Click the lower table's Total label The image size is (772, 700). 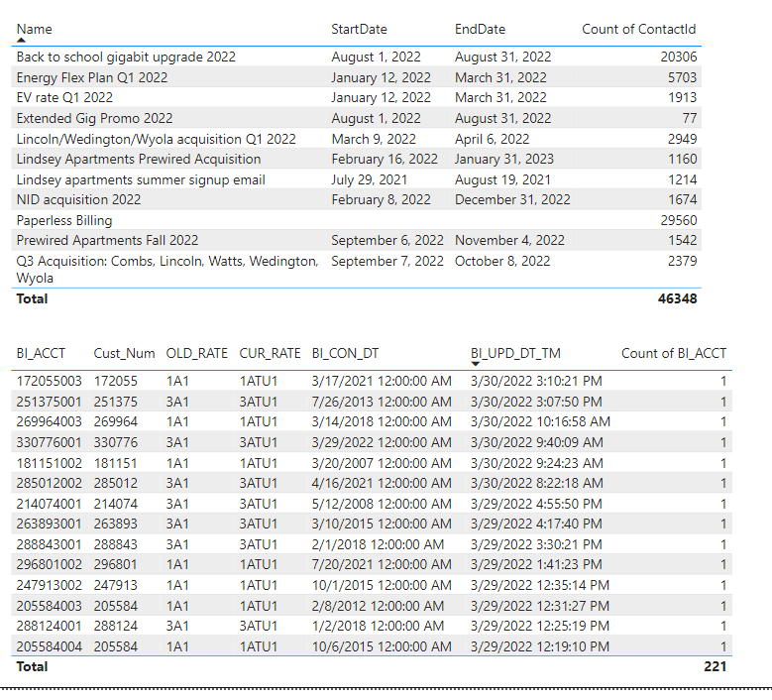click(x=32, y=667)
